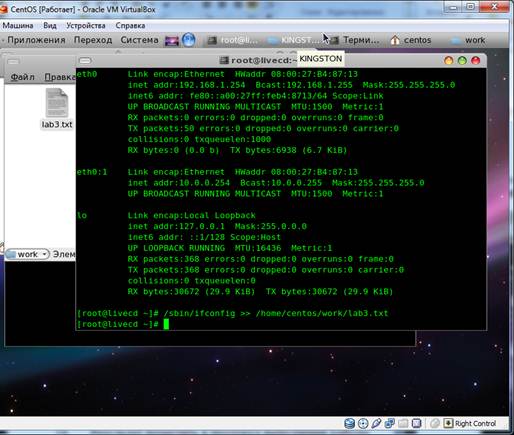Switch to Терми... taskbar window
Screen dimensions: 514x435
pyautogui.click(x=354, y=40)
